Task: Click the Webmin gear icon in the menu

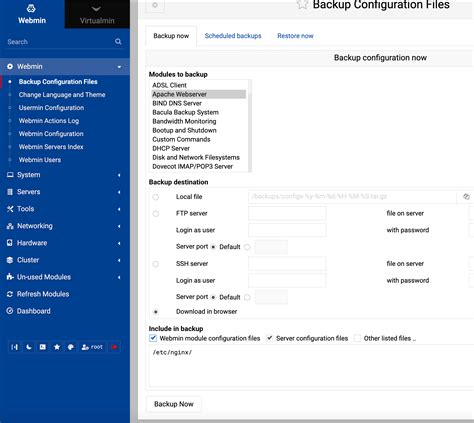Action: [10, 66]
